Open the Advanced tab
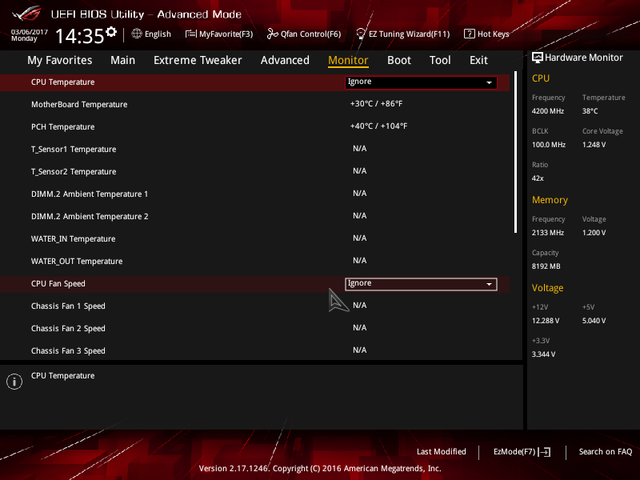Viewport: 640px width, 480px height. click(285, 60)
